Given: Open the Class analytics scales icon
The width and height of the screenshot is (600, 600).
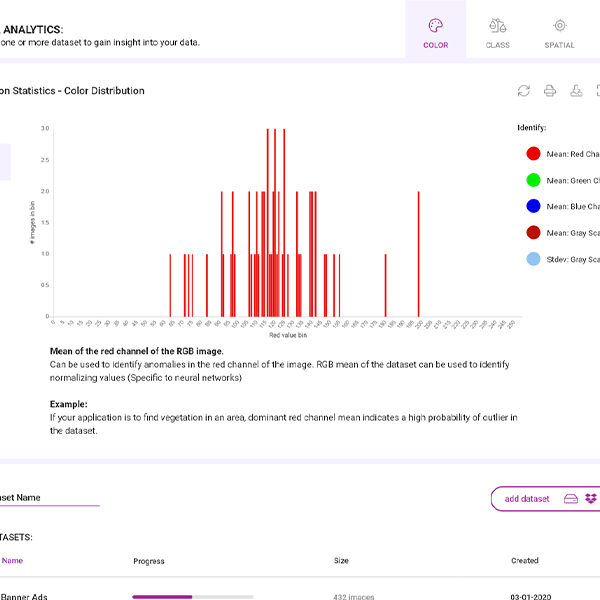Looking at the screenshot, I should coord(497,26).
